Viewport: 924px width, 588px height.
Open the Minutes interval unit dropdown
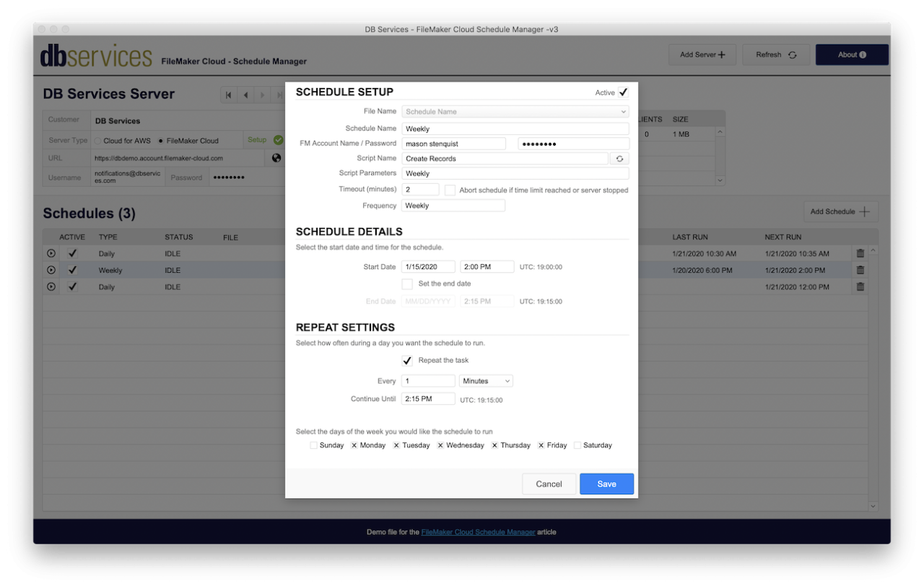click(486, 381)
